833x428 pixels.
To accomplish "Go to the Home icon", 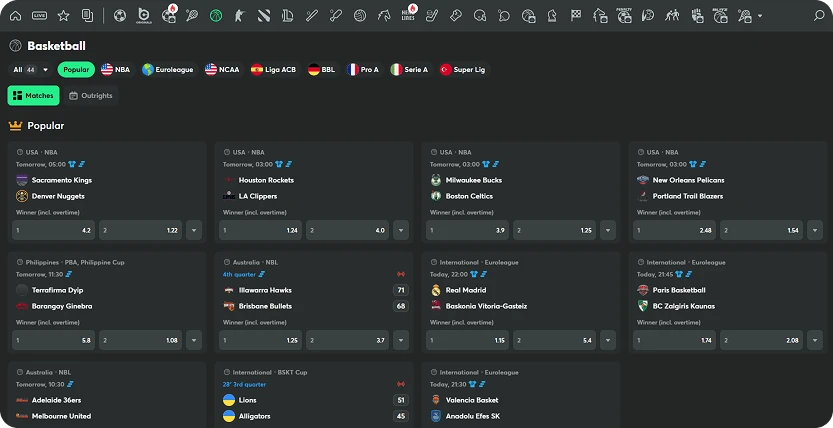I will [x=15, y=16].
